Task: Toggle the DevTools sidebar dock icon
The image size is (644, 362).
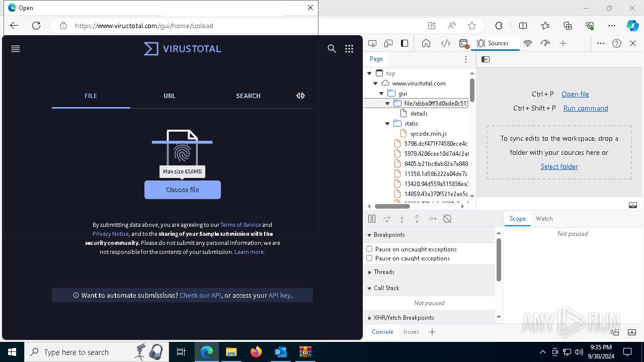Action: tap(405, 43)
